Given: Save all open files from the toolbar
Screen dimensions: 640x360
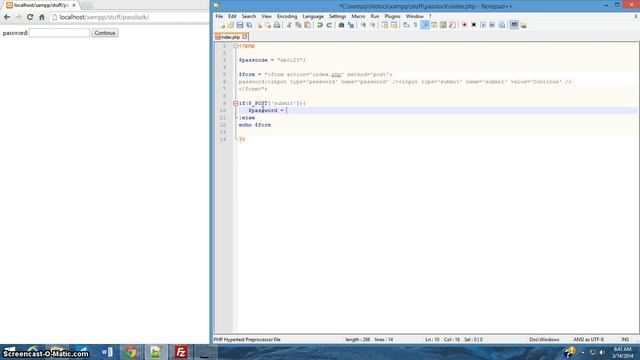Looking at the screenshot, I should click(x=249, y=25).
